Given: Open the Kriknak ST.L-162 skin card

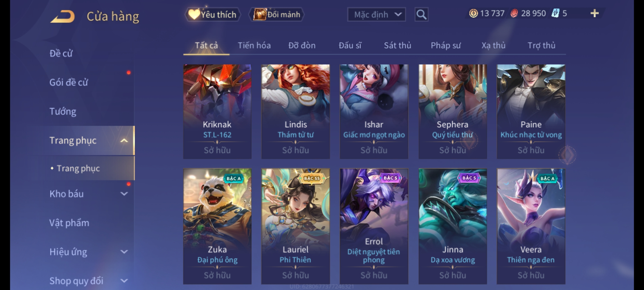Looking at the screenshot, I should pos(217,111).
